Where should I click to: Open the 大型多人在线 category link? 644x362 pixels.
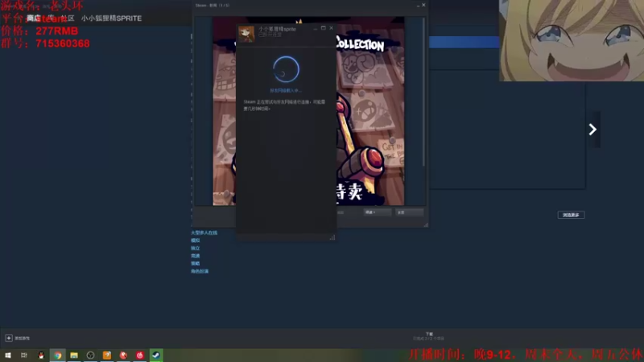tap(204, 232)
